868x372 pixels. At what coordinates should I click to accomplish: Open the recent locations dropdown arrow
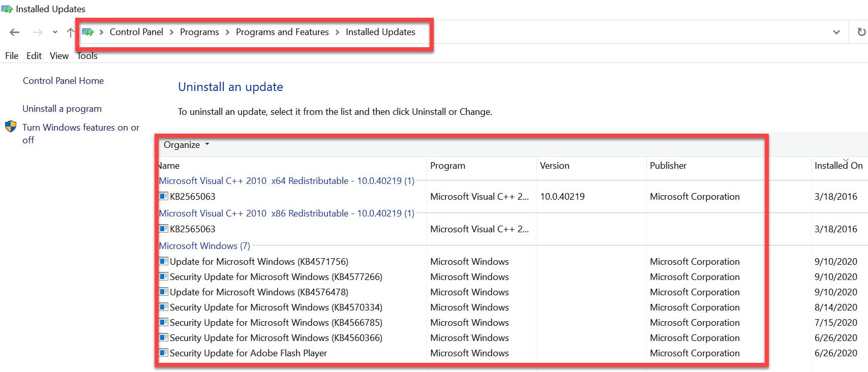point(55,33)
